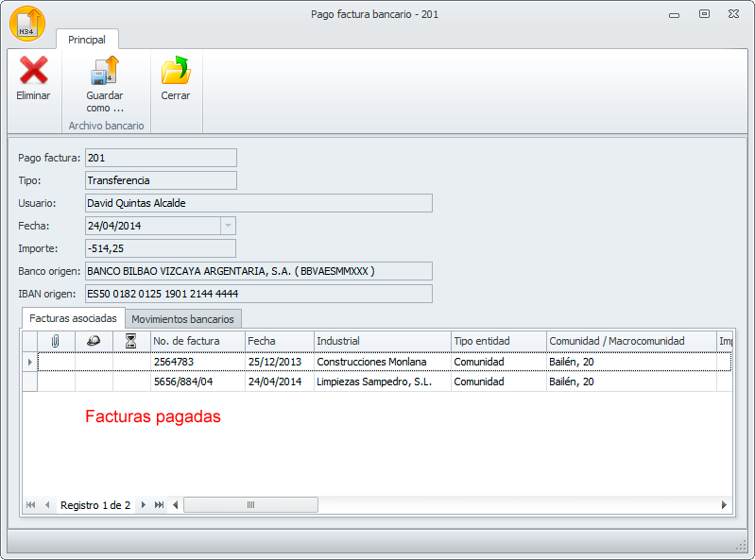Sort by No. de factura column
Viewport: 755px width, 560px height.
tap(197, 341)
